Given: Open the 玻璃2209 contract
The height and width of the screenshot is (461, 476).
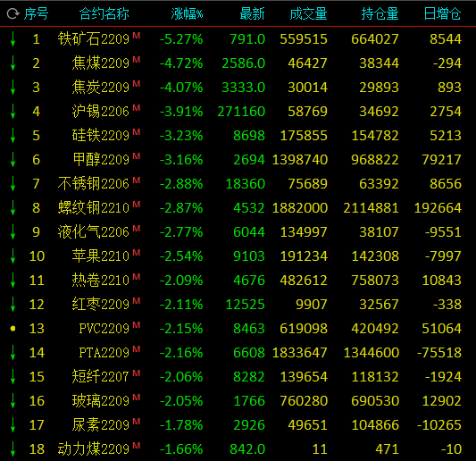Looking at the screenshot, I should (101, 400).
